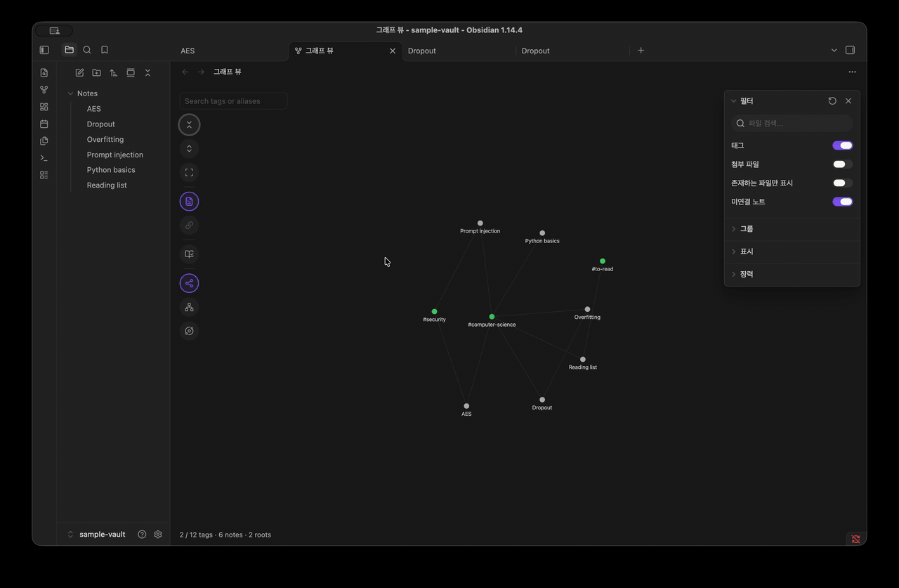Create a new note icon in file explorer
Viewport: 899px width, 588px height.
coord(79,72)
